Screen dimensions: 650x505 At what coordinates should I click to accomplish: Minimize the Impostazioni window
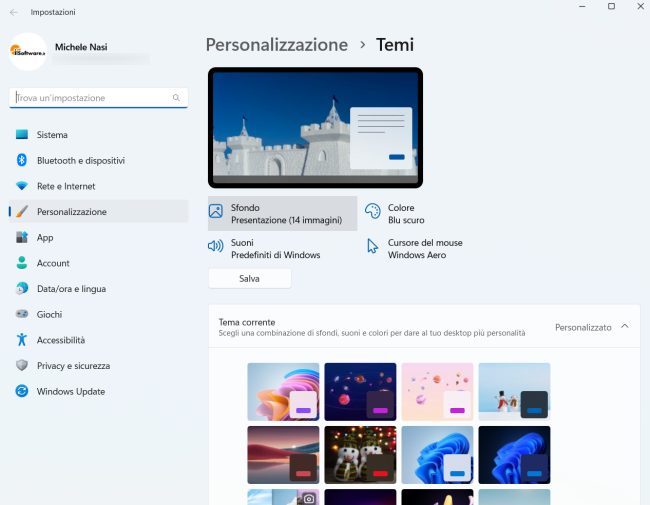pos(582,7)
